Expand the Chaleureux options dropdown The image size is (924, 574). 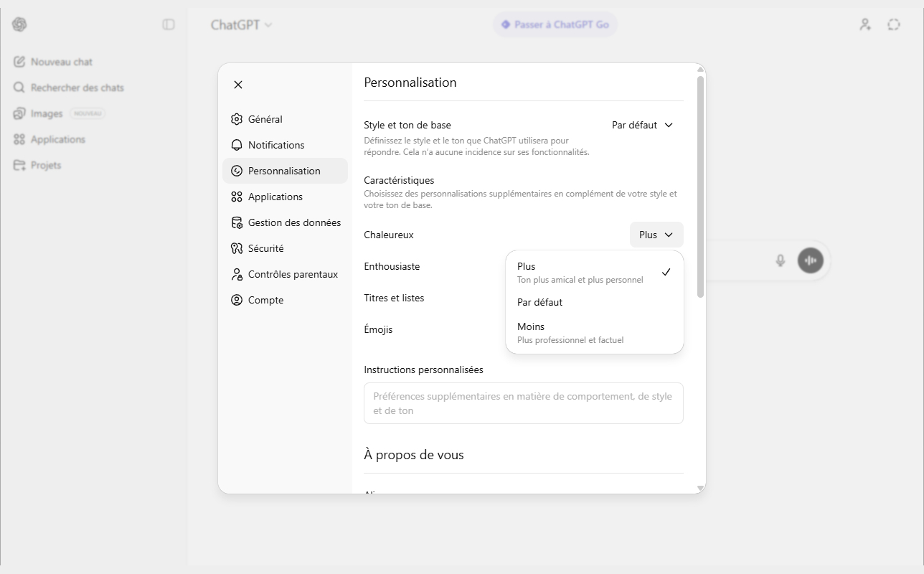655,235
